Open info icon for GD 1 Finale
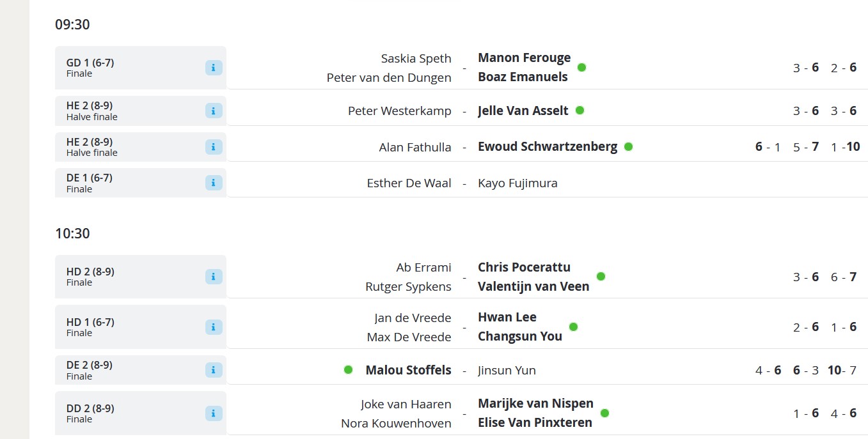868x439 pixels. [214, 68]
